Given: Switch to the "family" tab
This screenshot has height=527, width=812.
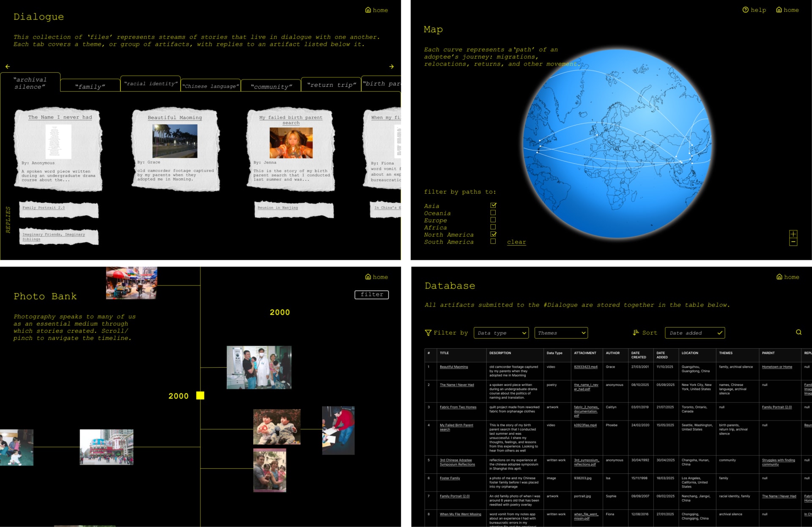Looking at the screenshot, I should pos(90,86).
